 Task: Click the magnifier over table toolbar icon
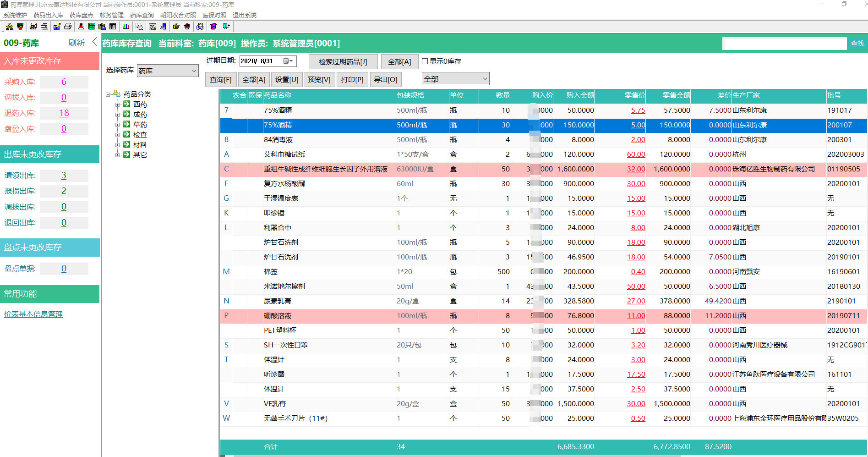tap(139, 27)
